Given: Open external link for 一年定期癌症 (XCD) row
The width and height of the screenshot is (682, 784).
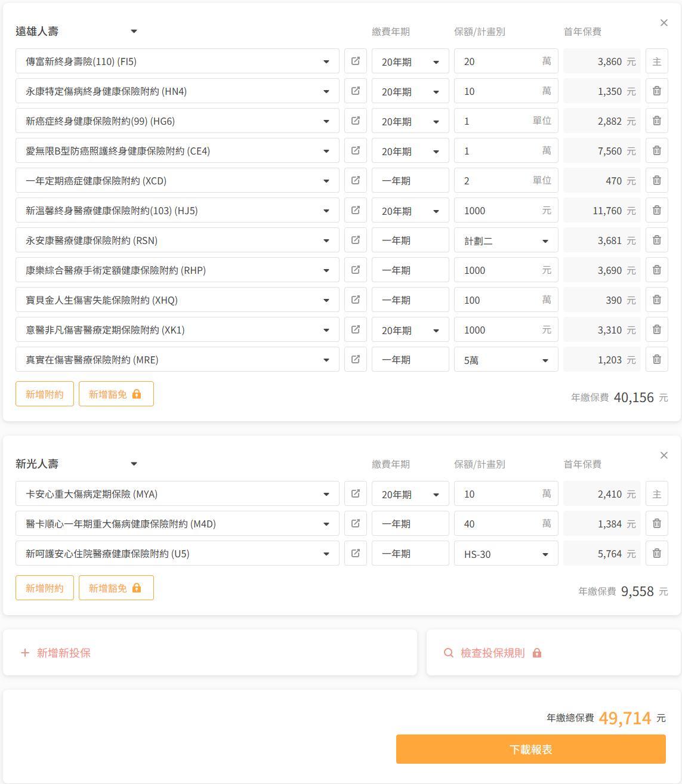Looking at the screenshot, I should pyautogui.click(x=356, y=180).
